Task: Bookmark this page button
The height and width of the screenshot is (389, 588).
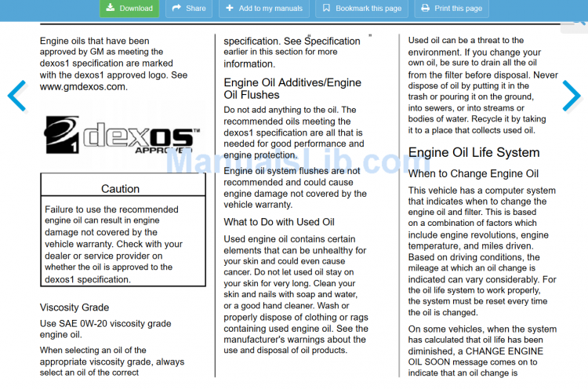Action: click(362, 9)
